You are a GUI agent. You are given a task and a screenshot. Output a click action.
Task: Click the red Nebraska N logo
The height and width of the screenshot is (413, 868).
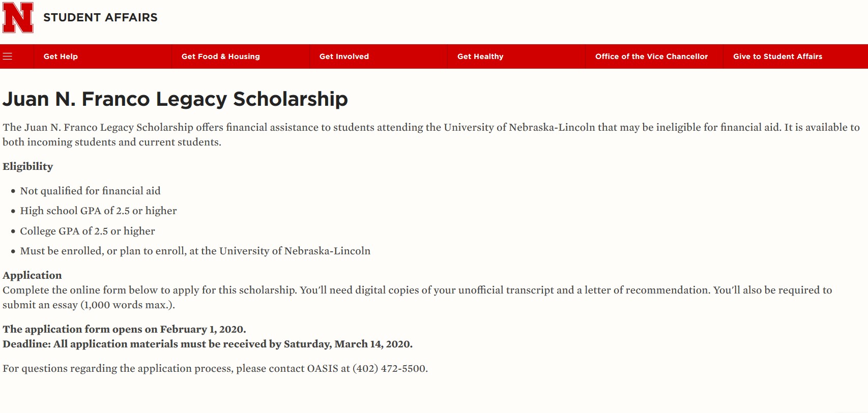click(x=18, y=18)
